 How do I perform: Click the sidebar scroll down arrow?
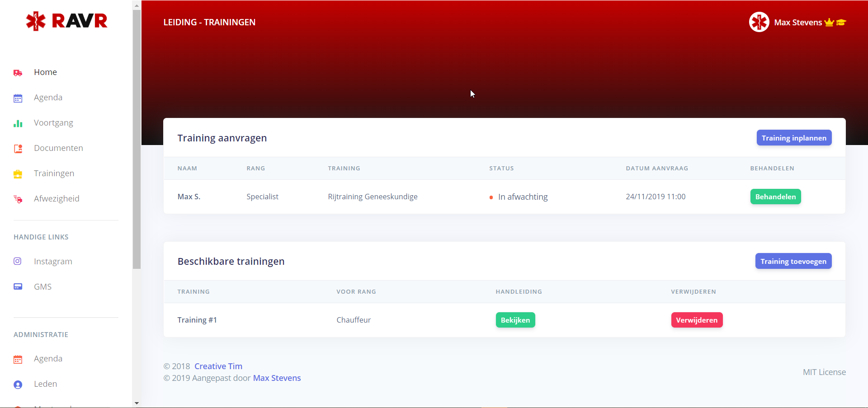pyautogui.click(x=137, y=403)
